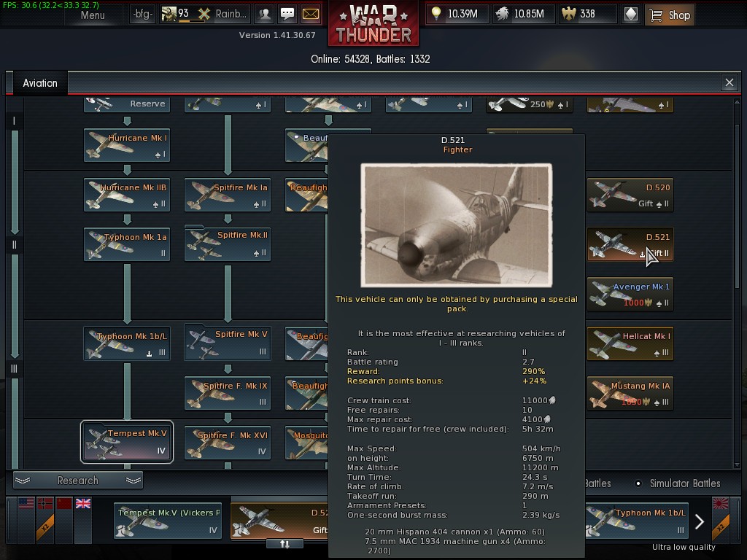Screen dimensions: 747x560
Task: Select the D.520 gift aircraft
Action: coord(630,195)
